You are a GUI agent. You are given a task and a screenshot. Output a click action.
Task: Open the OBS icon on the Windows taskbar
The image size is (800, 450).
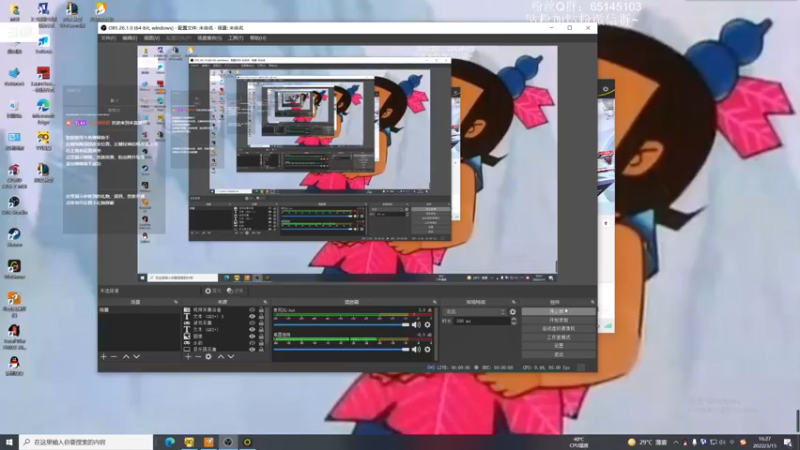[x=228, y=442]
